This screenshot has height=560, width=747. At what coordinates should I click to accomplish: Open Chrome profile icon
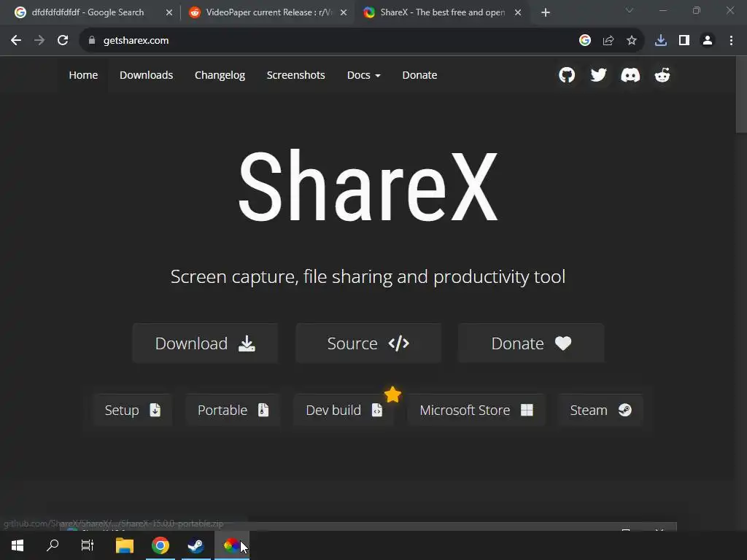pos(708,41)
